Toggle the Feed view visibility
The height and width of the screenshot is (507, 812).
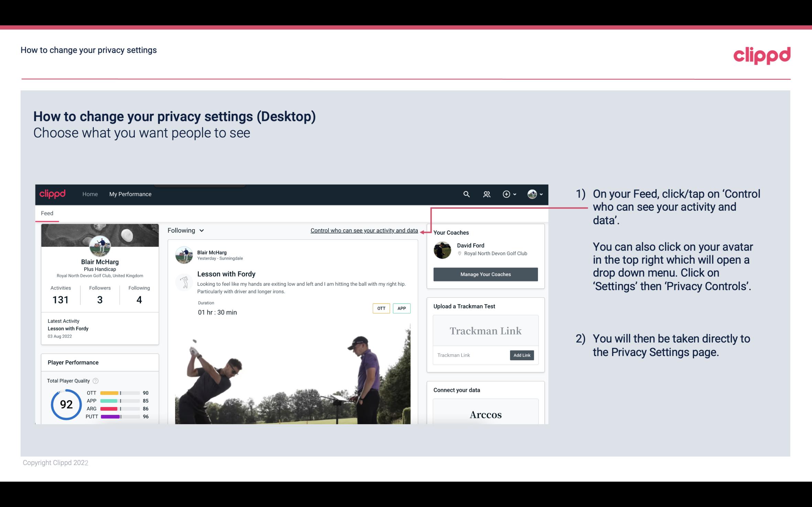(x=47, y=213)
